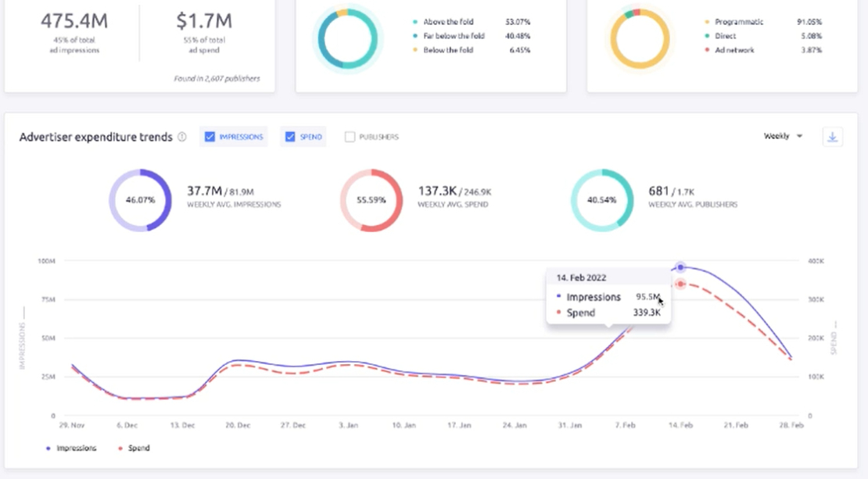Open the Weekly interval dropdown
Viewport: 868px width, 479px height.
[782, 135]
